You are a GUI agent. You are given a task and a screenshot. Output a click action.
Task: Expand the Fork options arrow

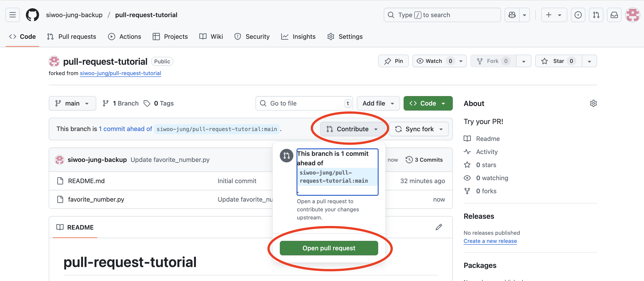click(x=524, y=61)
